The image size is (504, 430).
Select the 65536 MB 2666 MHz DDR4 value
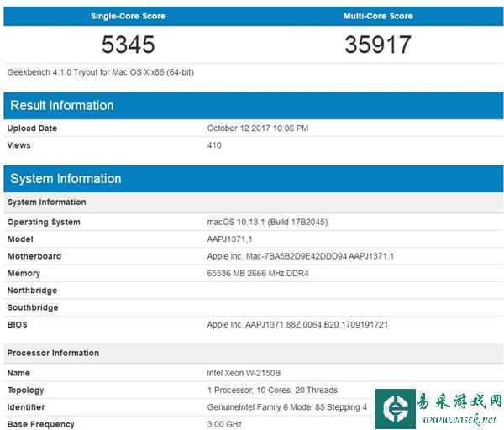pos(258,273)
